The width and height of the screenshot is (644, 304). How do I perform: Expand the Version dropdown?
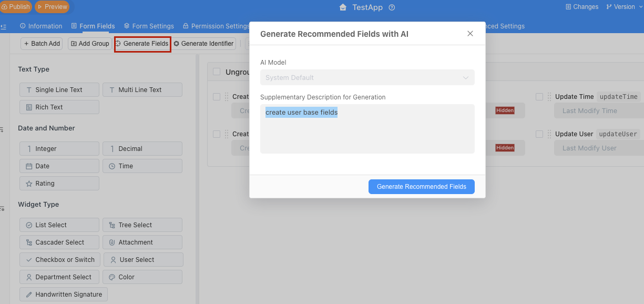[624, 7]
